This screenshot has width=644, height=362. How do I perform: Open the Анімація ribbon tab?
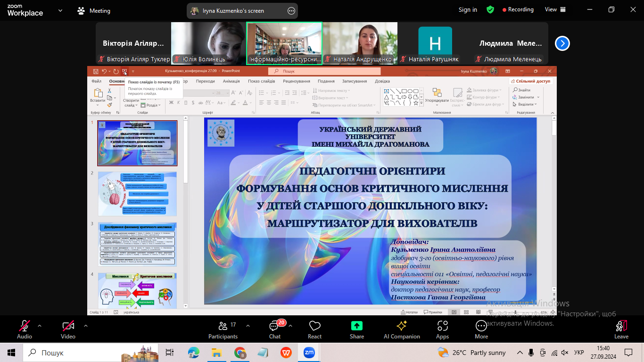231,81
